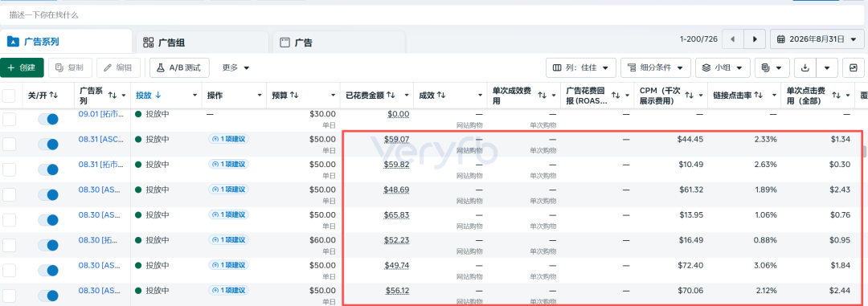Screen dimensions: 868x306
Task: Toggle off the 08.31 [ASC campaign
Action: pos(48,145)
